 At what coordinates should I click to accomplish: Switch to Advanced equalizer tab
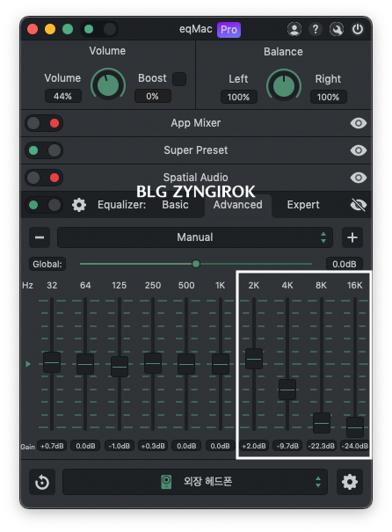point(237,205)
